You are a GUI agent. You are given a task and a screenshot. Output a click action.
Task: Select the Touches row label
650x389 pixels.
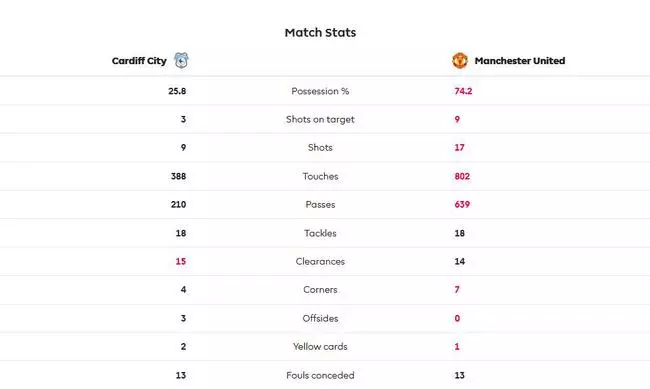click(320, 176)
